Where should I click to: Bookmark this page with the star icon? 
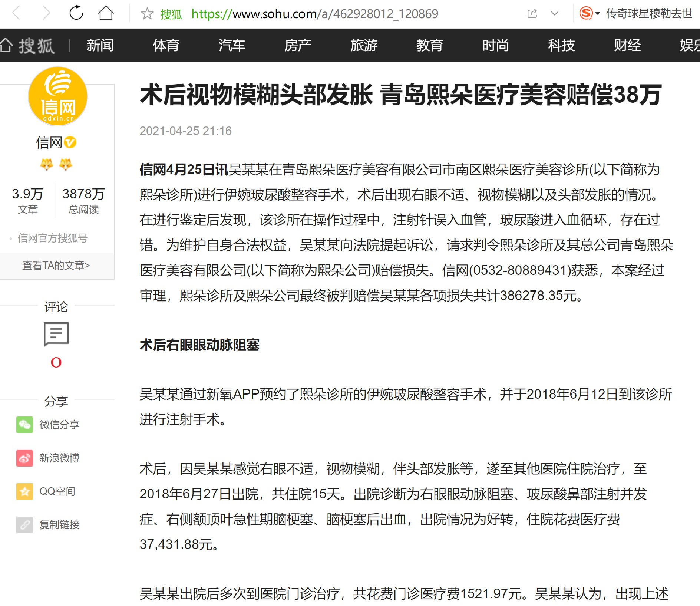(x=147, y=14)
